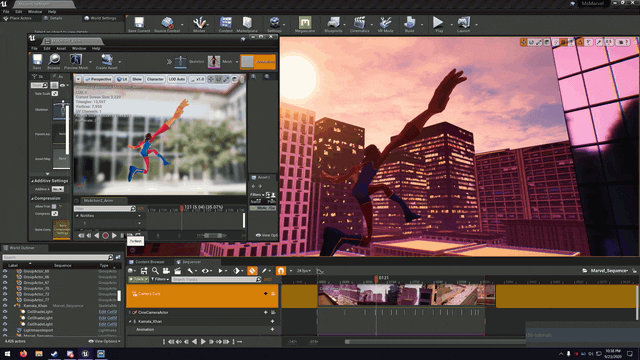Collapse the Kamala_Khan track in Sequencer
Viewport: 640px width, 360px height.
point(130,321)
